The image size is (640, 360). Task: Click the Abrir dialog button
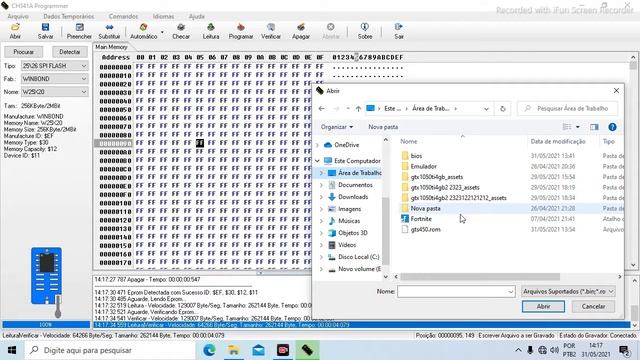pos(543,307)
